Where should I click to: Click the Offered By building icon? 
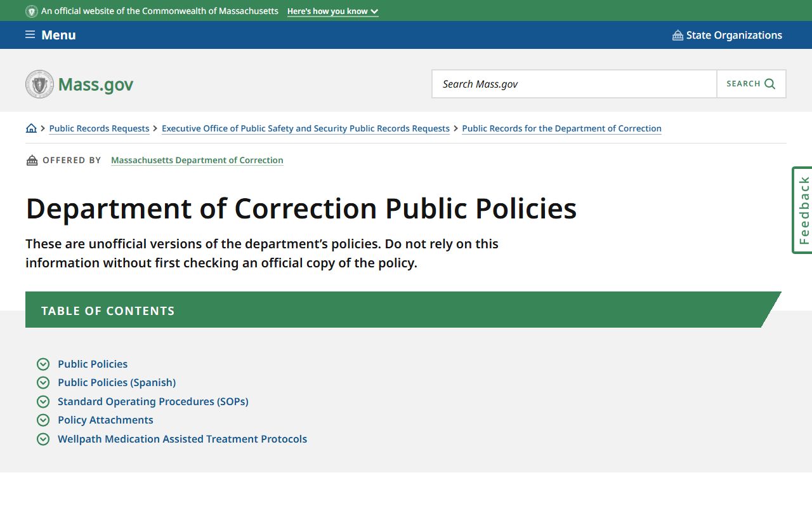pos(32,160)
